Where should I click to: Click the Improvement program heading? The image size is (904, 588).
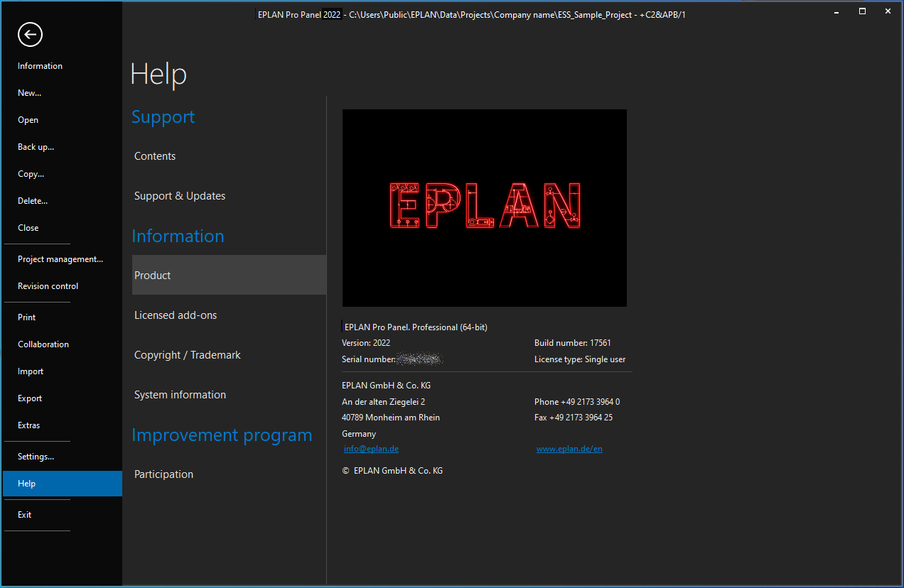pos(222,435)
